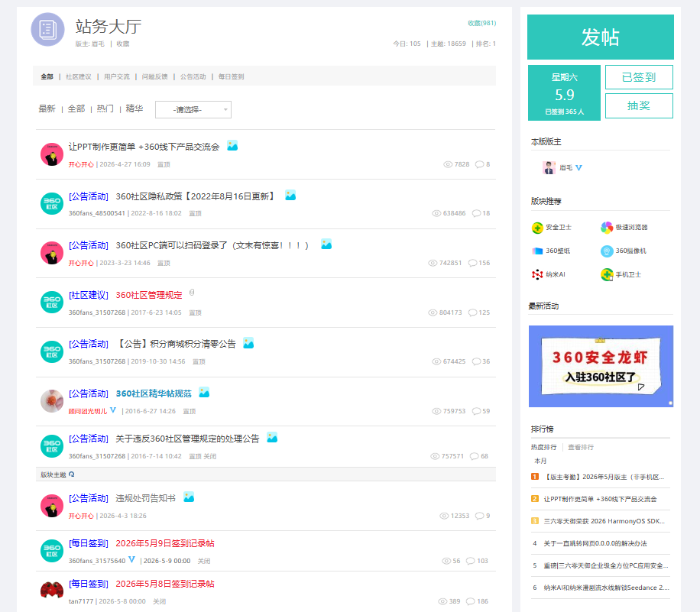Expand the -请选择- dropdown
The image size is (700, 612).
point(193,110)
